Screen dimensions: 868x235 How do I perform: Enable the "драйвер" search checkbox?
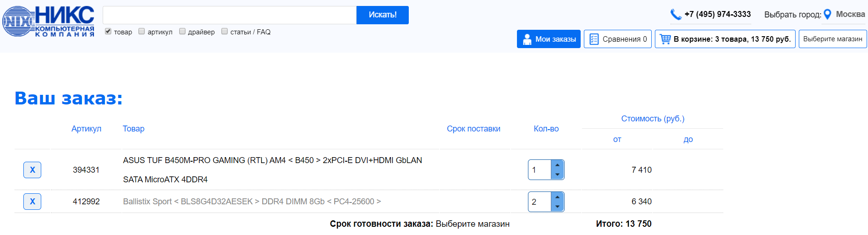coord(182,32)
